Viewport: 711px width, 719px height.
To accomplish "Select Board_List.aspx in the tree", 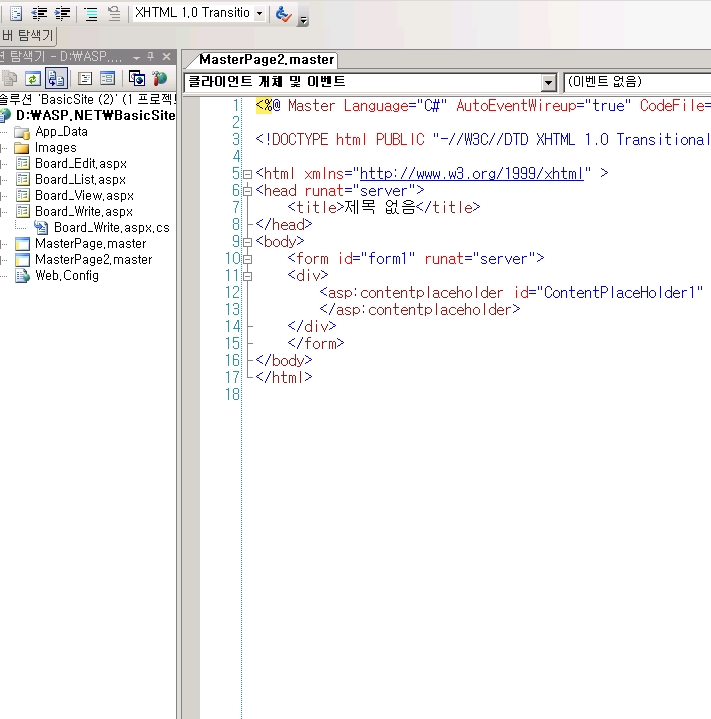I will (80, 180).
